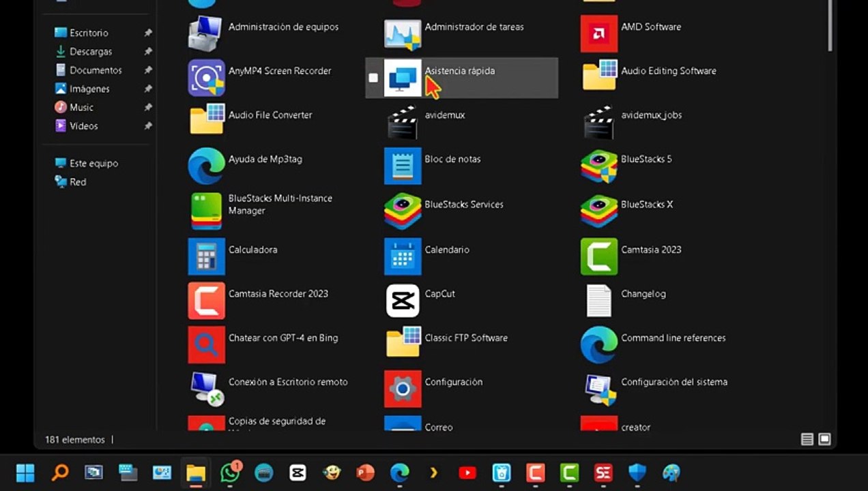
Task: Select the Asistencia rápida app icon
Action: pos(403,78)
